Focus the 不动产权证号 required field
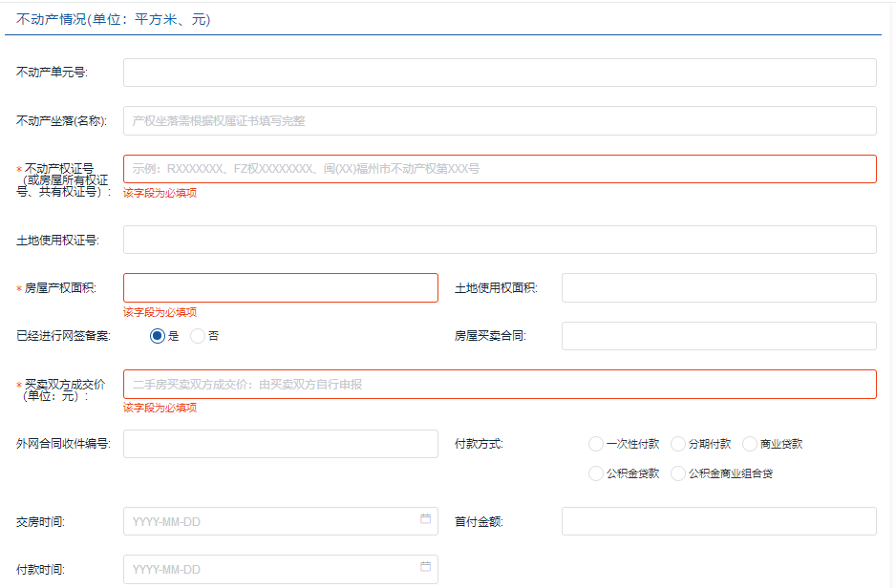Viewport: 896px width, 588px height. click(x=500, y=169)
